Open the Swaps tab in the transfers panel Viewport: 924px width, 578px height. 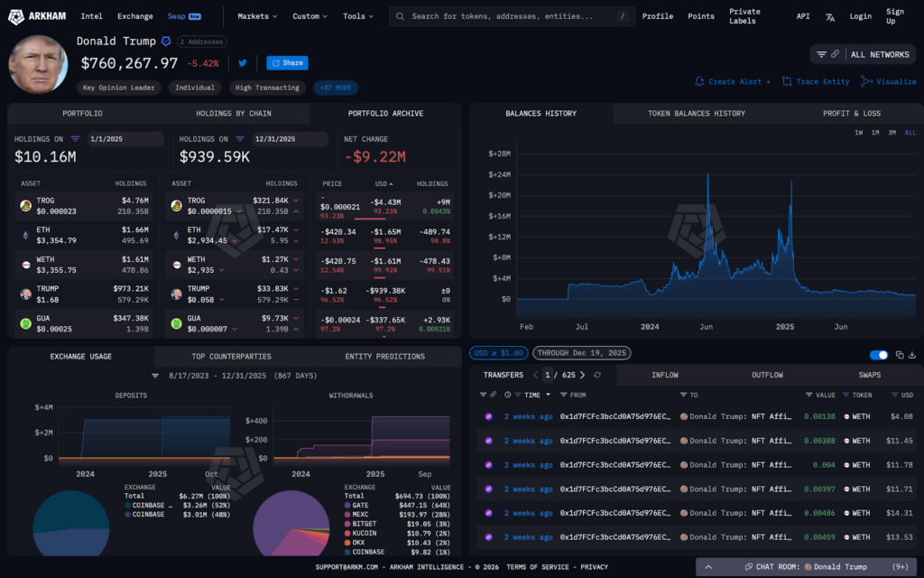point(869,375)
